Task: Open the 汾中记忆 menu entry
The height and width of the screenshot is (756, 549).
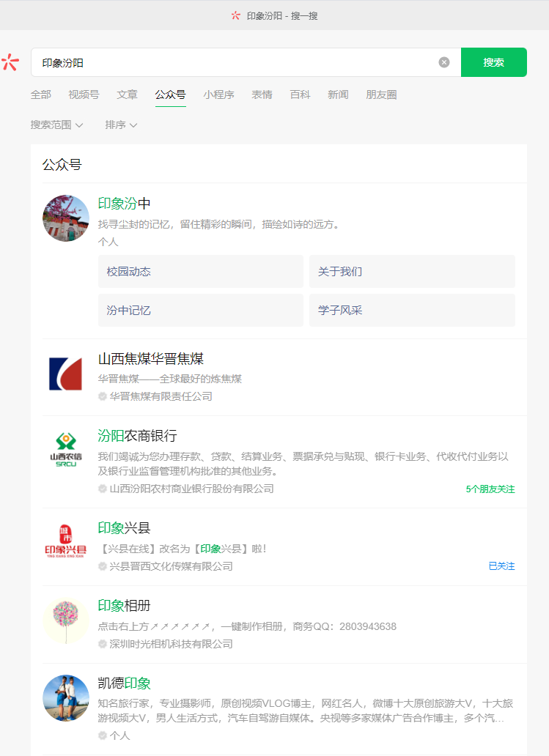Action: tap(201, 311)
